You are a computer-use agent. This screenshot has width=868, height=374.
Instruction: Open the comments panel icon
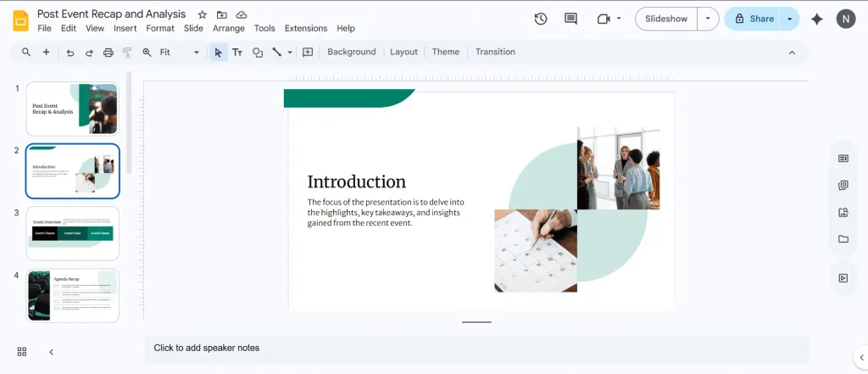pos(570,19)
